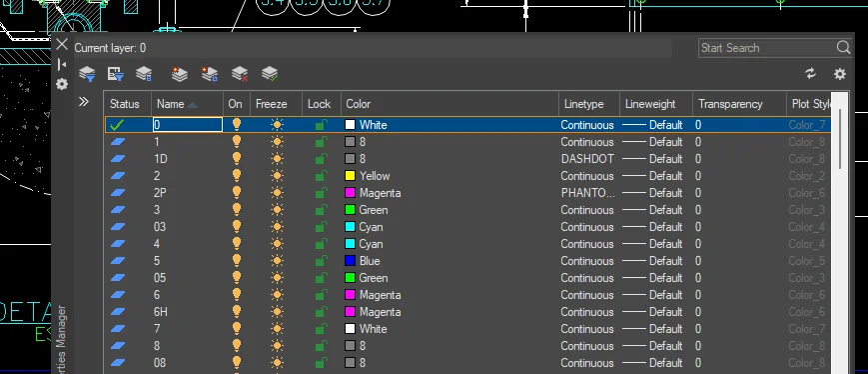Click the search magnifier icon

(x=843, y=48)
